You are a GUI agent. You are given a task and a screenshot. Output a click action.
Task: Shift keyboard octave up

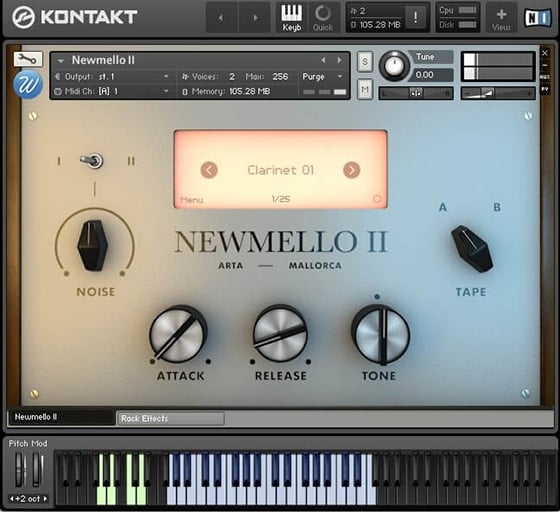point(45,499)
